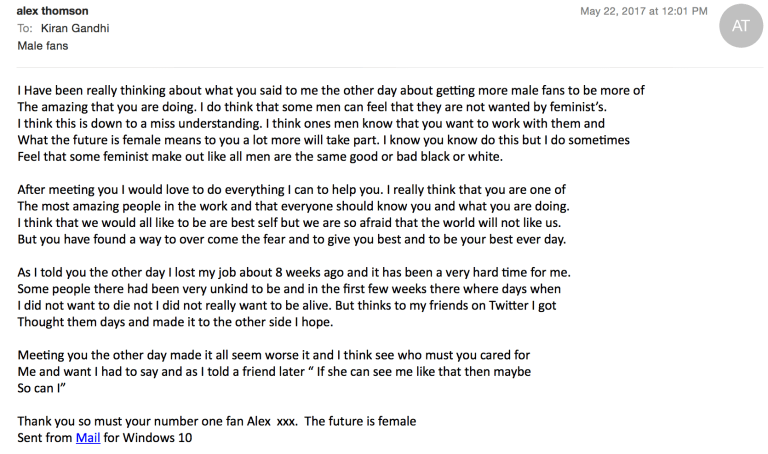
Task: Click the "for Windows 10" text
Action: click(x=146, y=438)
